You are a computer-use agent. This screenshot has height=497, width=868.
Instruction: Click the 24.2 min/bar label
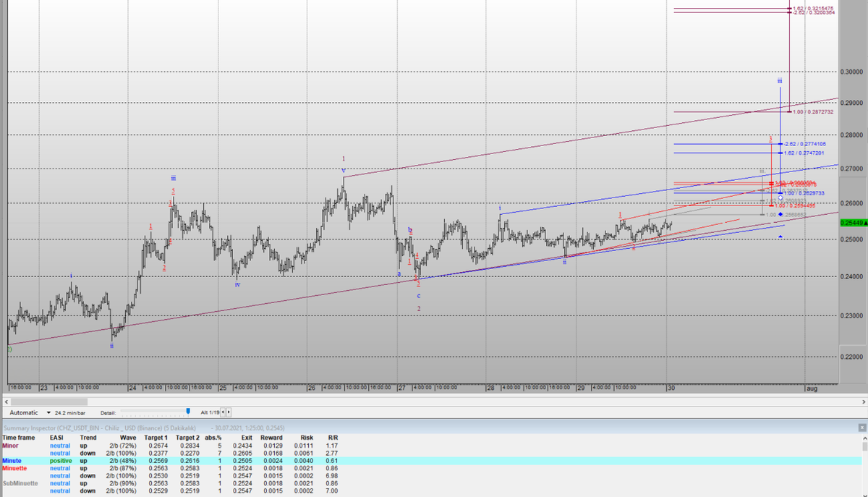[x=72, y=412]
